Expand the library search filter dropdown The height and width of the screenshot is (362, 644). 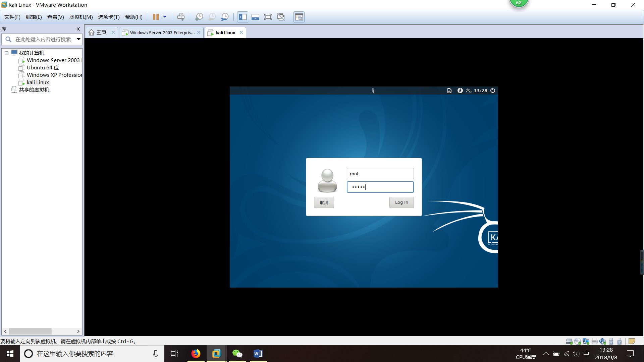tap(78, 39)
